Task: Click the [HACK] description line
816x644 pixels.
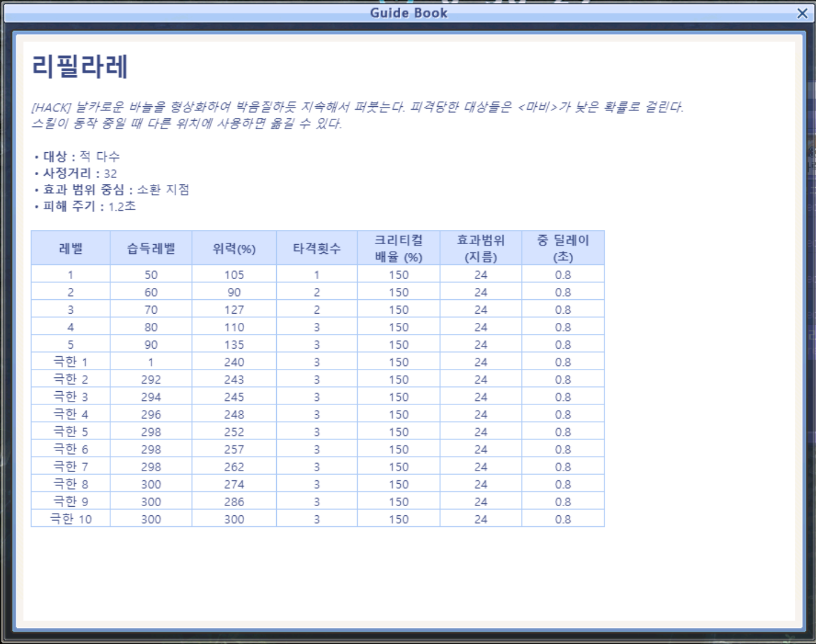Action: tap(357, 107)
